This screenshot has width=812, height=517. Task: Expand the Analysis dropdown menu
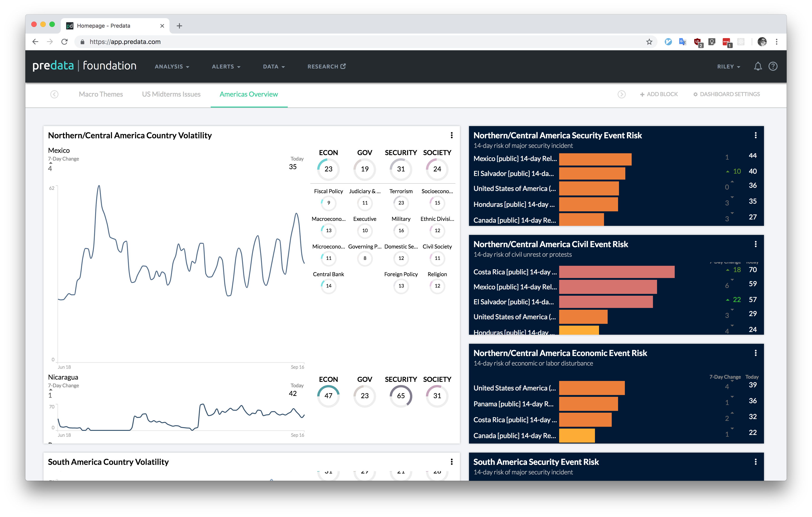[172, 66]
